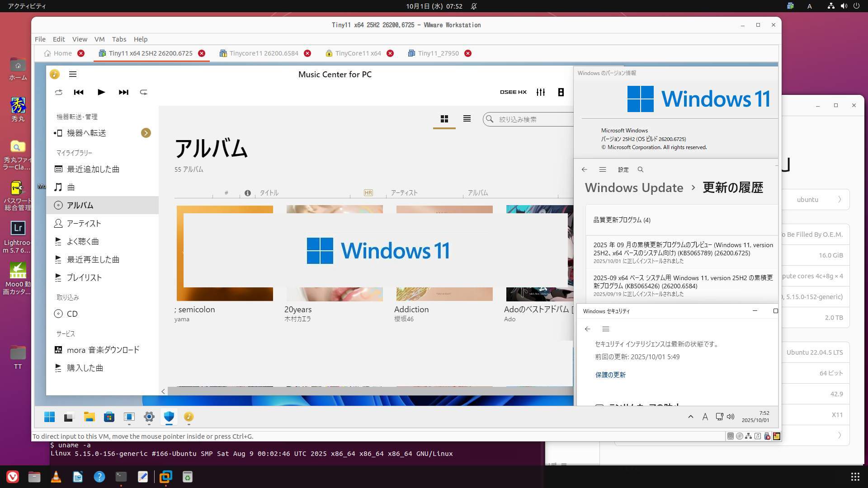Open the VM menu in VMware

pos(99,39)
